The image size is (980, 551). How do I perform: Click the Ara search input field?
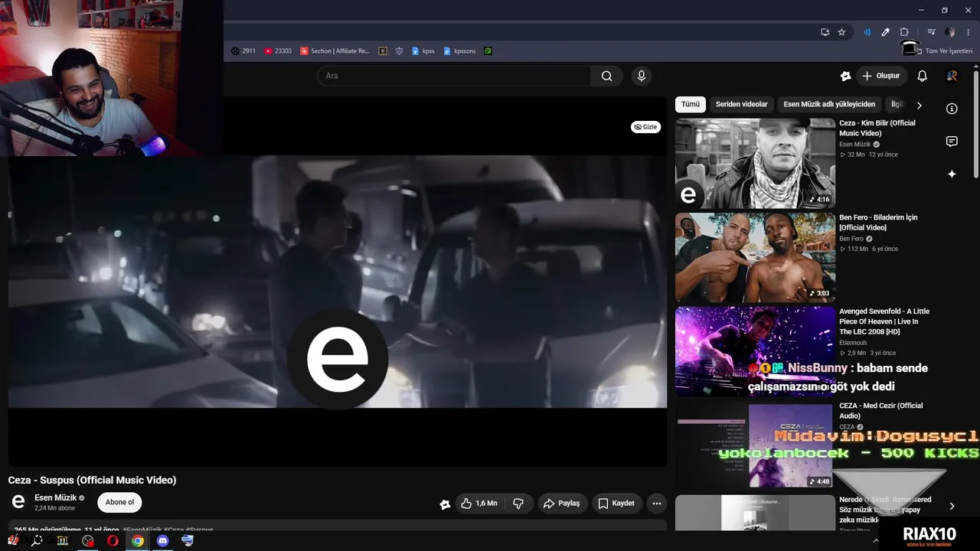tap(454, 76)
